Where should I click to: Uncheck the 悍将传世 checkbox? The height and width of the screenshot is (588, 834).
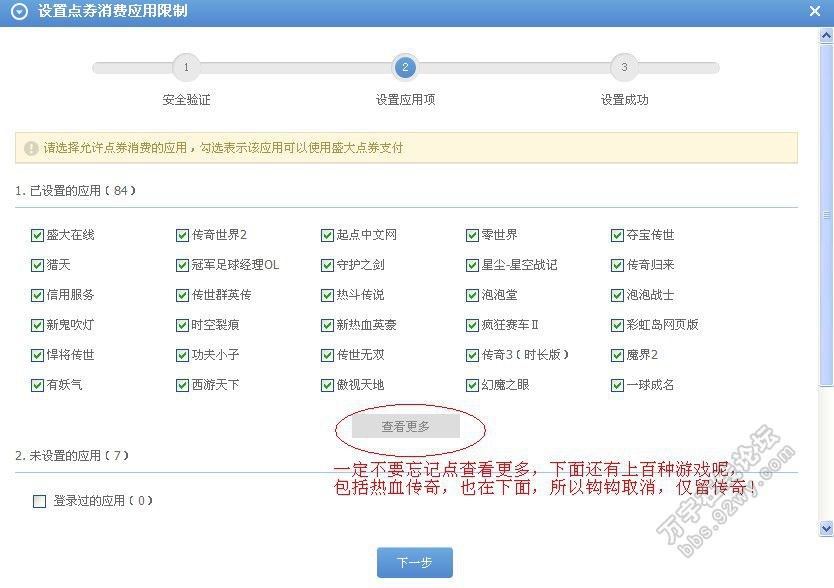click(x=37, y=355)
